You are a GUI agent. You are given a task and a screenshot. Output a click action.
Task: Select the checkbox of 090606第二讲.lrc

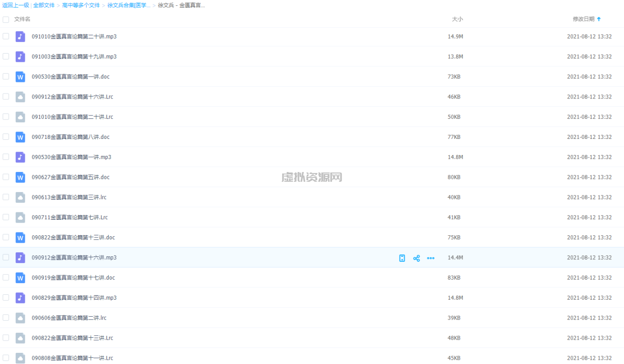click(x=6, y=318)
